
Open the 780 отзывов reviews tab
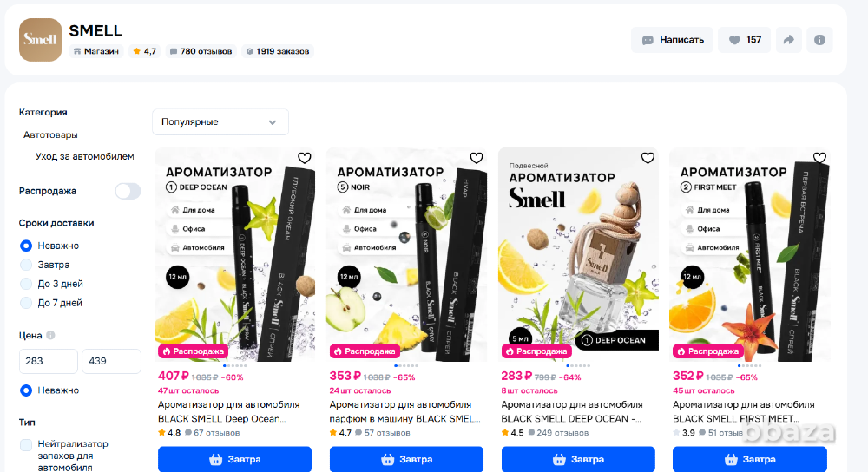201,51
